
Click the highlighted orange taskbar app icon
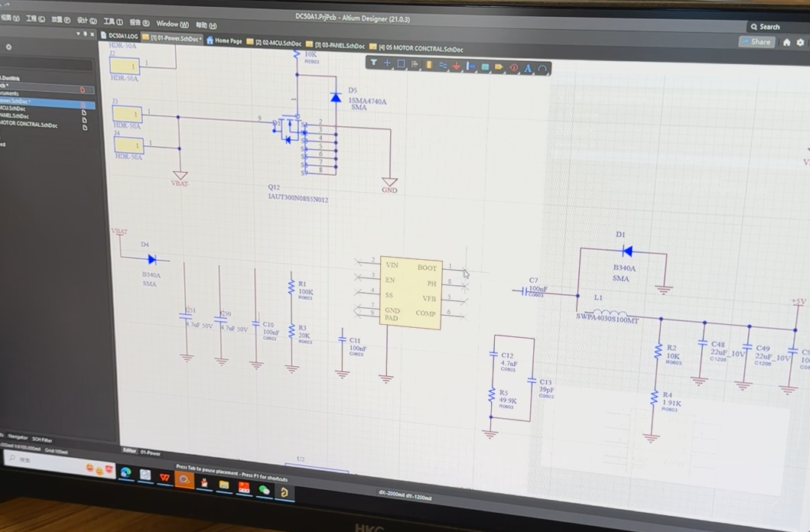184,480
